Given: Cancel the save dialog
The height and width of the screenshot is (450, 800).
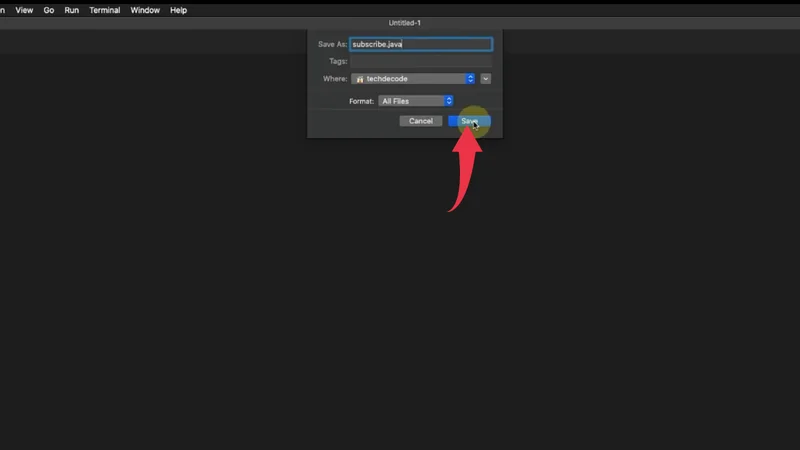Looking at the screenshot, I should pyautogui.click(x=421, y=121).
